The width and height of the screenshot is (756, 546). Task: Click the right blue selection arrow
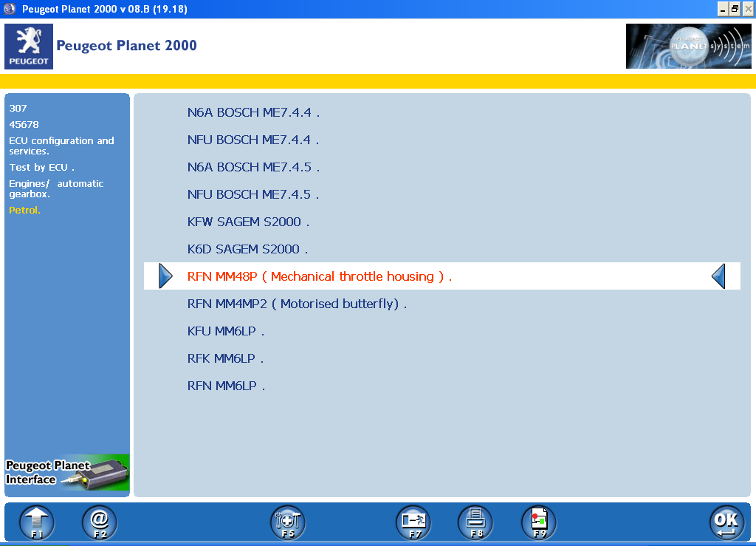pos(718,276)
